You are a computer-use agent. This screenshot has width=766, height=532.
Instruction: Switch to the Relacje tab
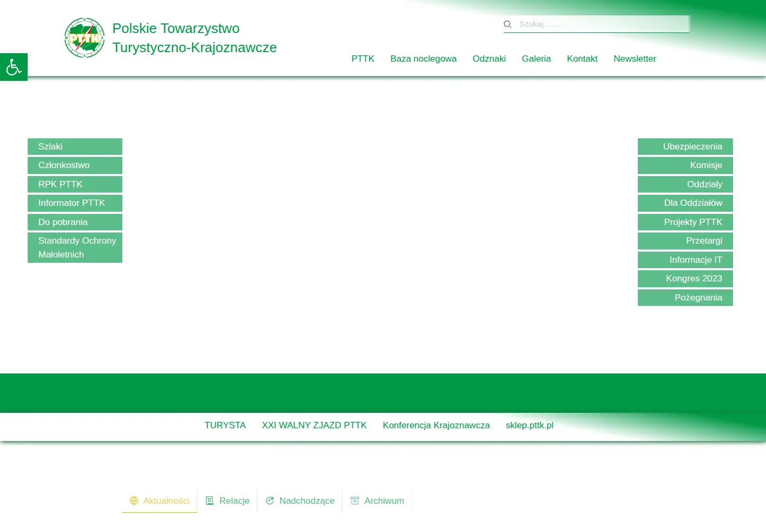click(x=227, y=501)
